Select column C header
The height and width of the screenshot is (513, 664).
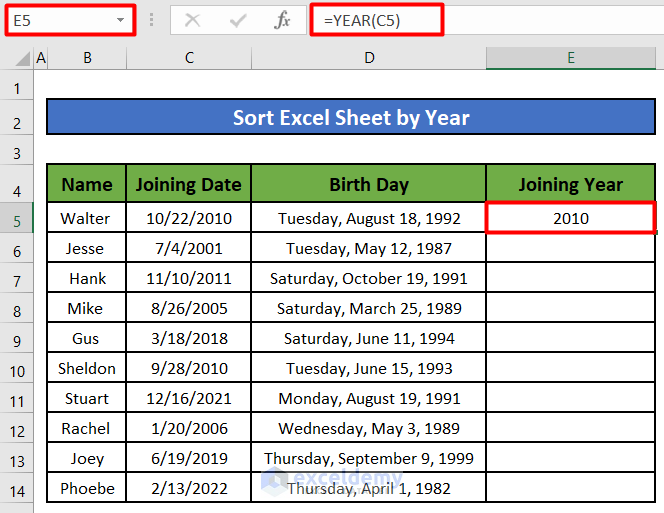point(189,59)
